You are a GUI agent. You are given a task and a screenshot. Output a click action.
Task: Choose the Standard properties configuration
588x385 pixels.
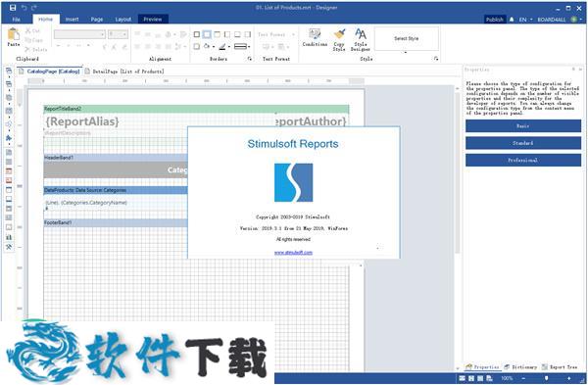523,143
